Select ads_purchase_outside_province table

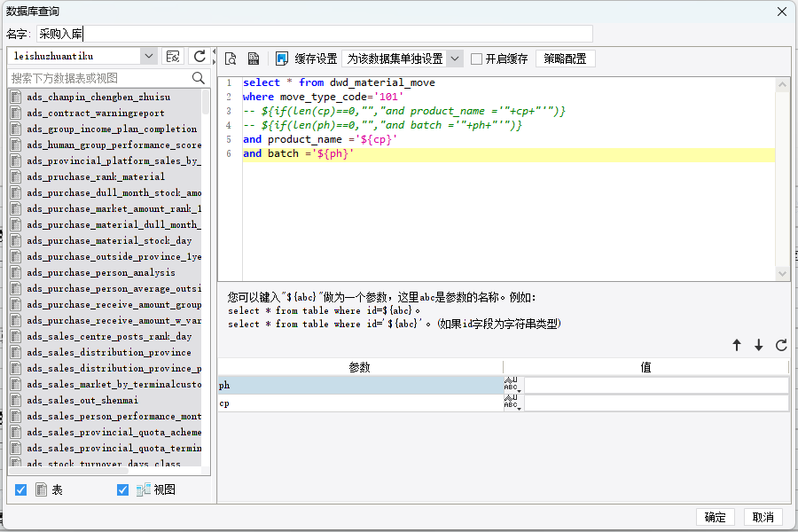[114, 256]
